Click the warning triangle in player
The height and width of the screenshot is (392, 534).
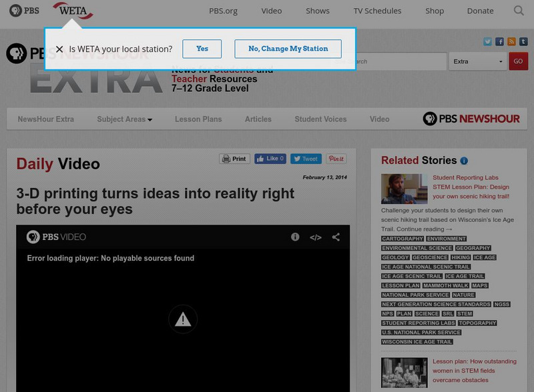coord(183,319)
